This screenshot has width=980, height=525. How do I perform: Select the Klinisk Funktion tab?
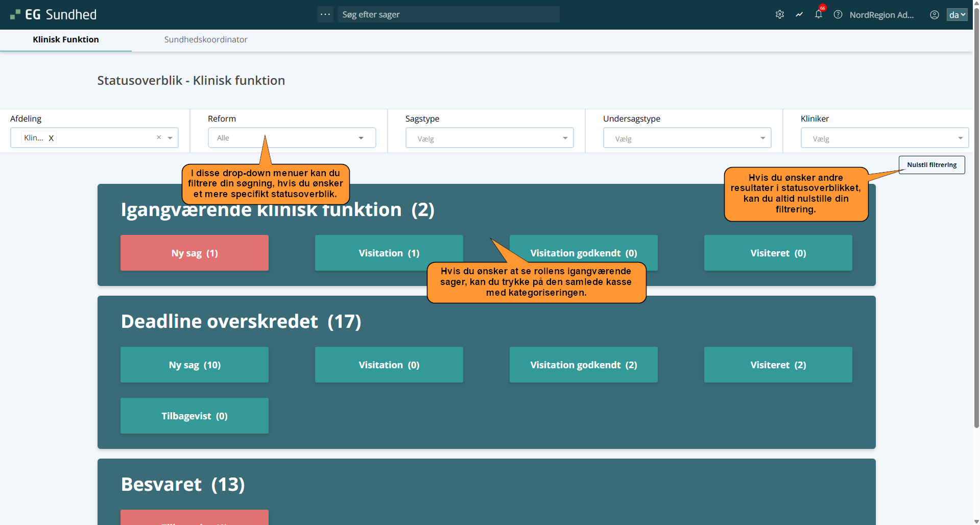point(66,40)
